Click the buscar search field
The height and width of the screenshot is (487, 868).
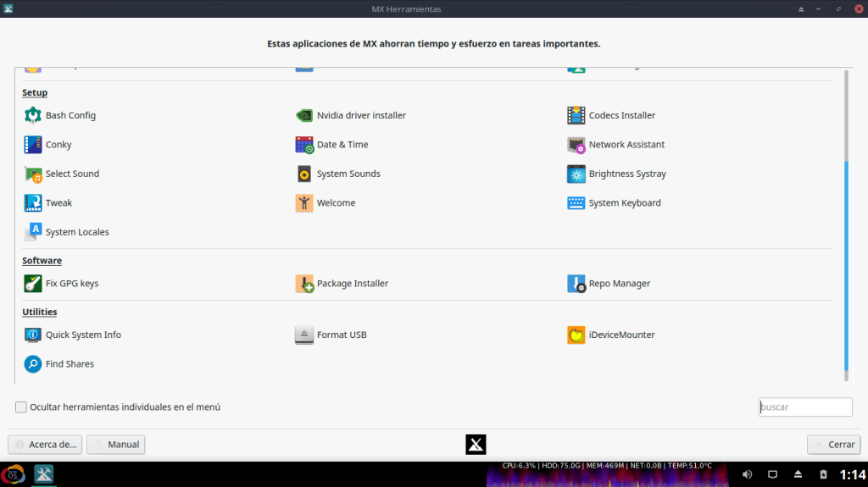point(804,407)
